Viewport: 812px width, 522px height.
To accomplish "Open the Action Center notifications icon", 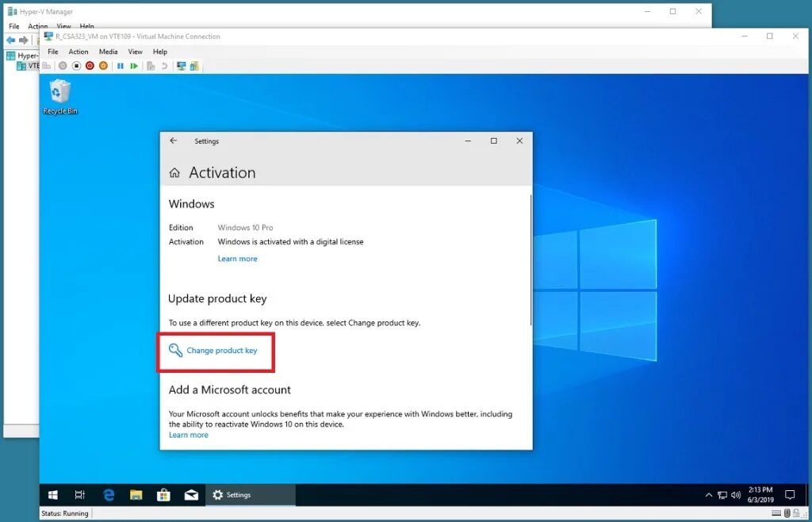I will coord(790,495).
